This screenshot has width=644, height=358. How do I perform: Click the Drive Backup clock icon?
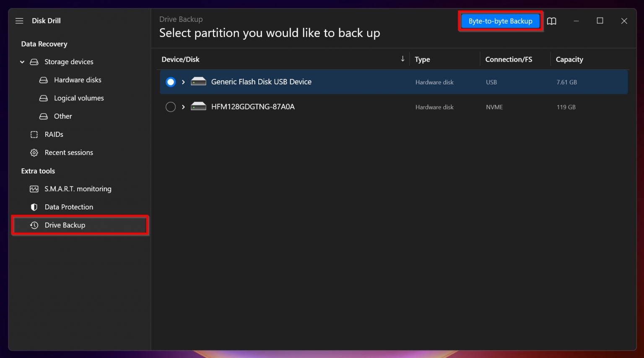[34, 225]
